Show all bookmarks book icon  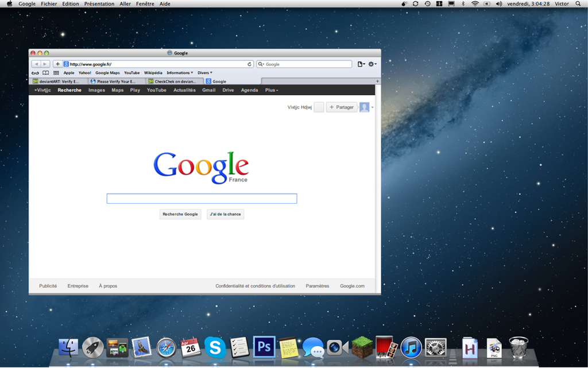click(x=45, y=73)
